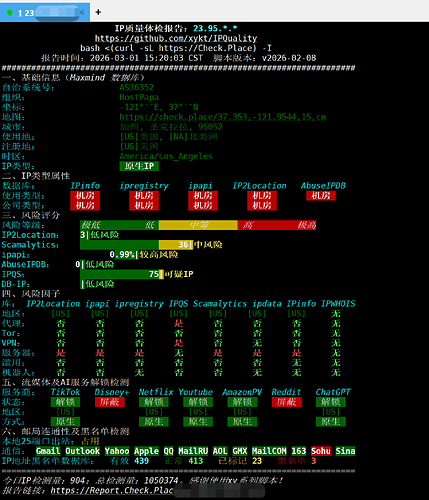
Task: Click the 已标记 blacklist count 23
Action: pos(257,461)
